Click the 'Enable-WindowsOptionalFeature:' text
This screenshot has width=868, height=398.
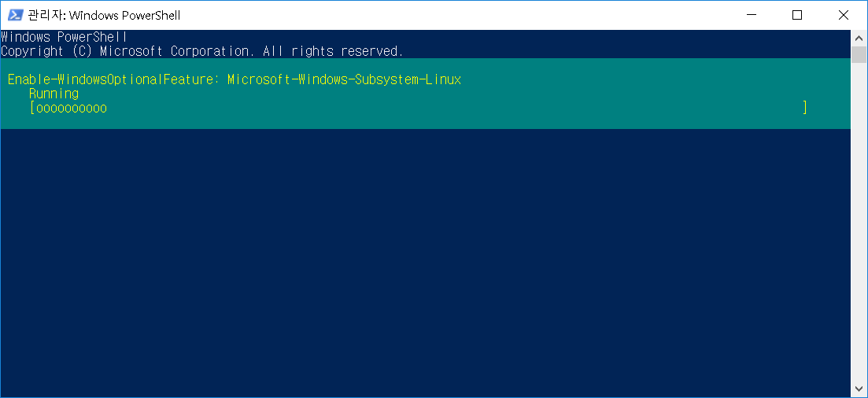pyautogui.click(x=113, y=79)
